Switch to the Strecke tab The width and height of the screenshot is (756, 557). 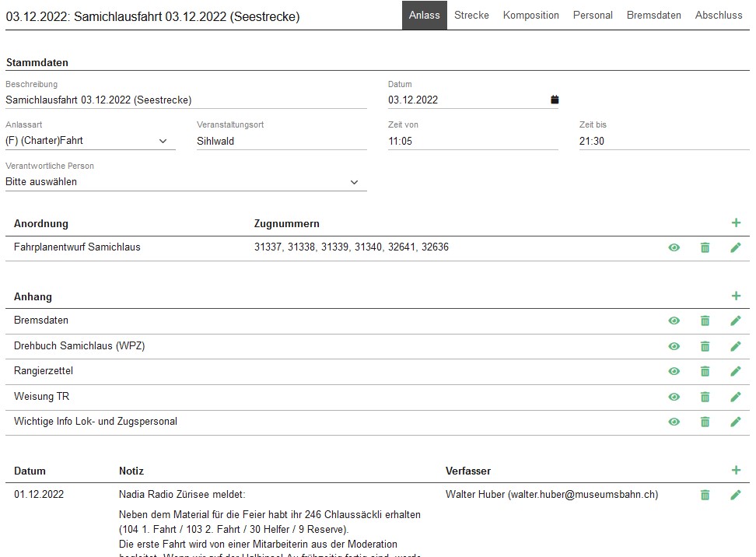pyautogui.click(x=471, y=16)
